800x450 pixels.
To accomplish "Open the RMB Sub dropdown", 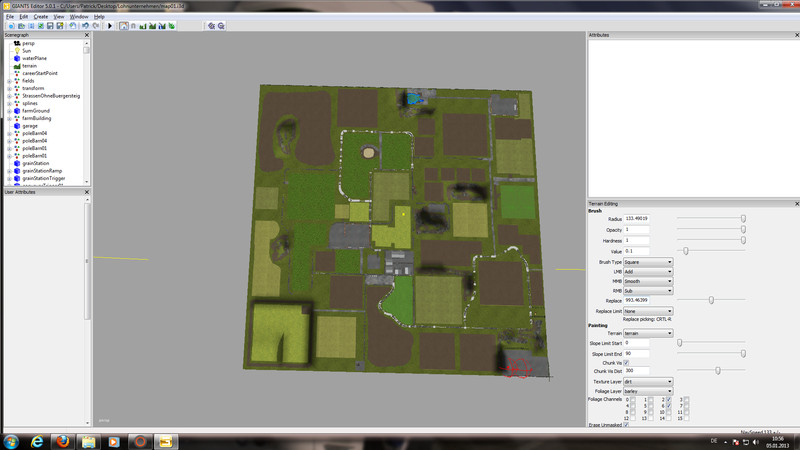I will click(x=648, y=291).
